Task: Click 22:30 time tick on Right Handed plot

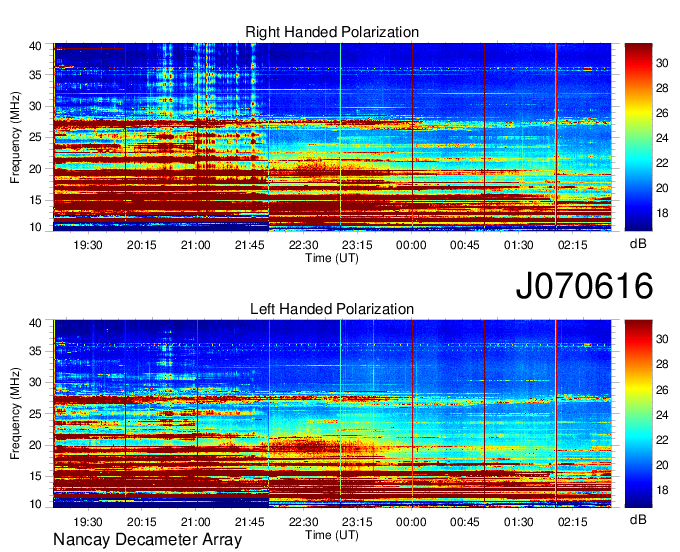Action: coord(304,245)
